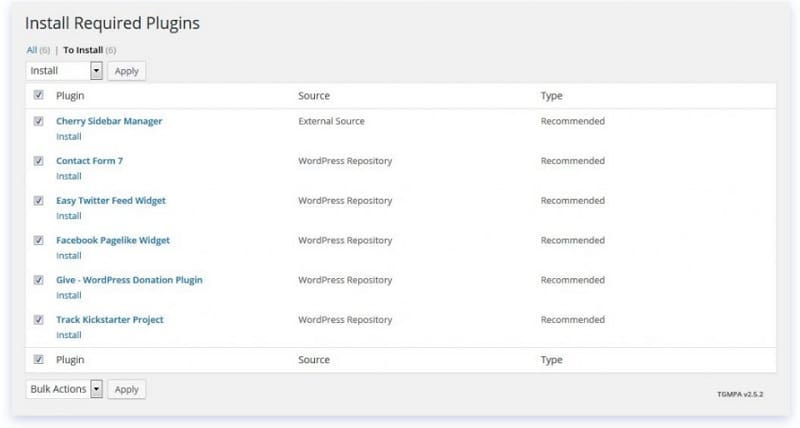Click WordPress Repository in Facebook Pagelike row
This screenshot has height=428, width=800.
tap(345, 240)
